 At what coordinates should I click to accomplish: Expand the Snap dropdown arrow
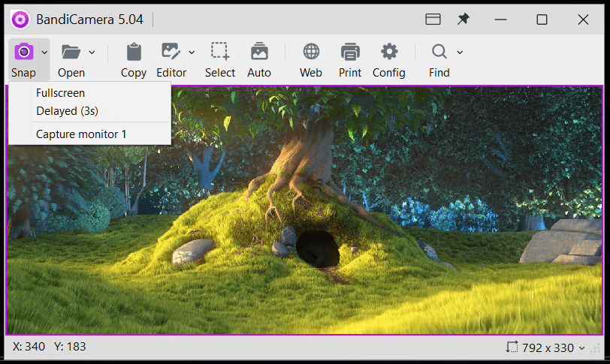pyautogui.click(x=44, y=53)
